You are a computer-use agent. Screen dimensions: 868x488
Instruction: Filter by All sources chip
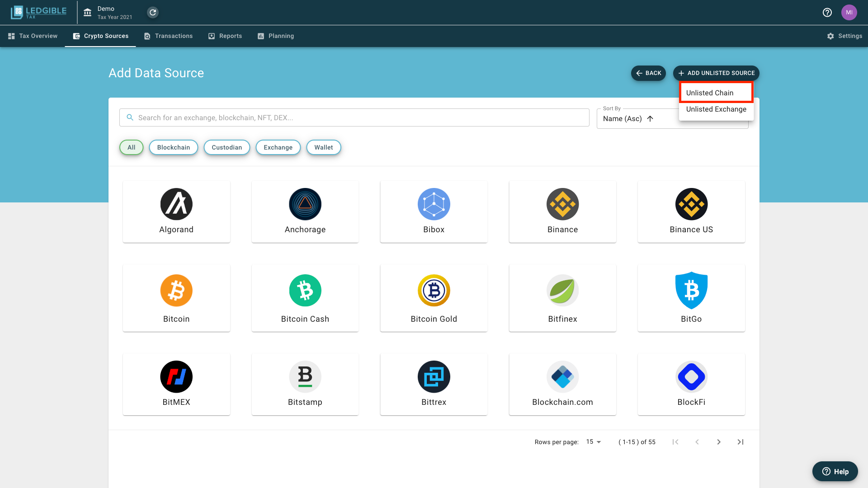click(132, 147)
